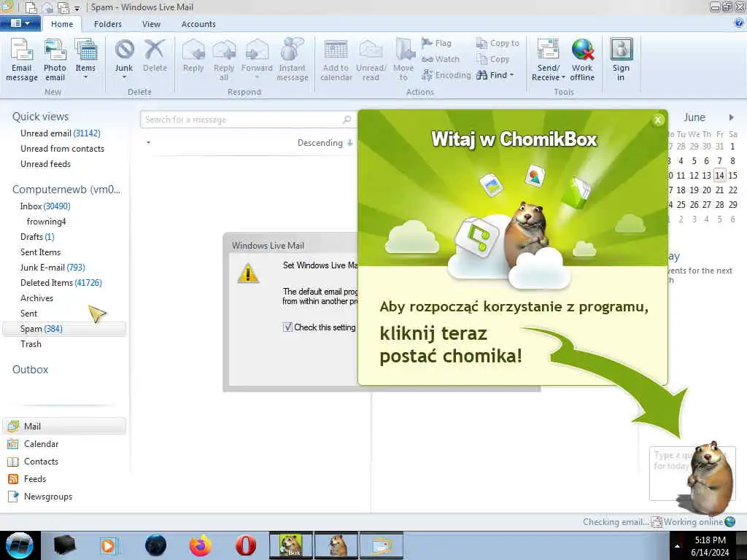The height and width of the screenshot is (560, 747).
Task: Create a new Email message
Action: (21, 60)
